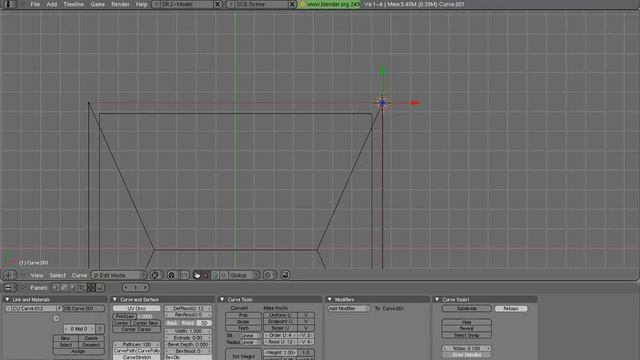Open the File menu
Screen dimensions: 640x360
pos(35,4)
